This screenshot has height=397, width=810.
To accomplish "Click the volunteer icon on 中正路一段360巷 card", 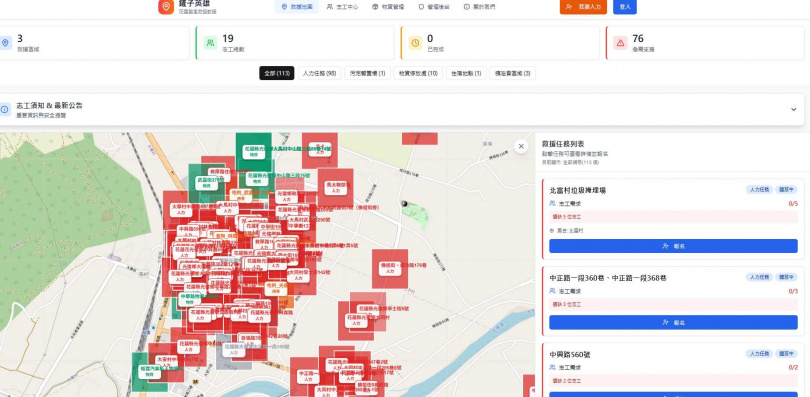I will (552, 291).
